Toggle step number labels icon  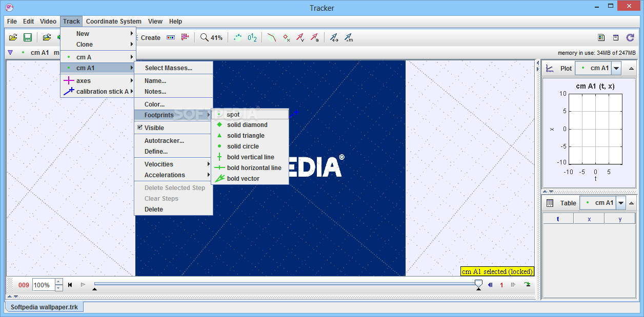(x=252, y=37)
